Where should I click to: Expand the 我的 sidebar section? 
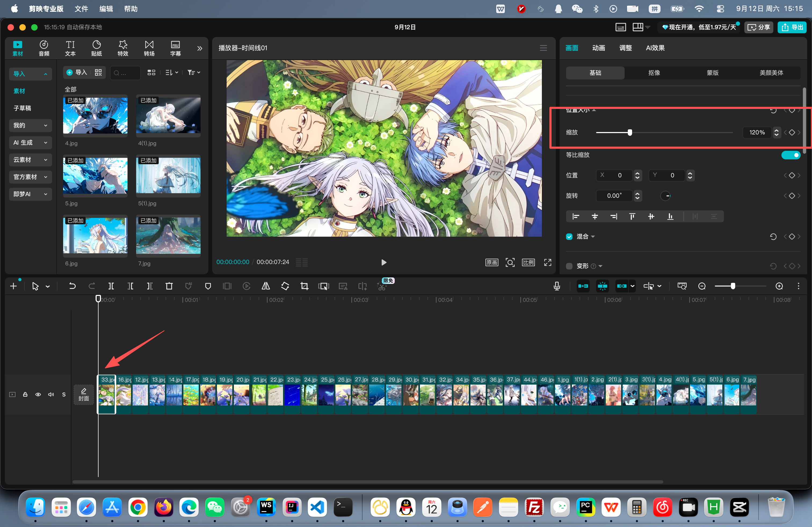[x=30, y=125]
